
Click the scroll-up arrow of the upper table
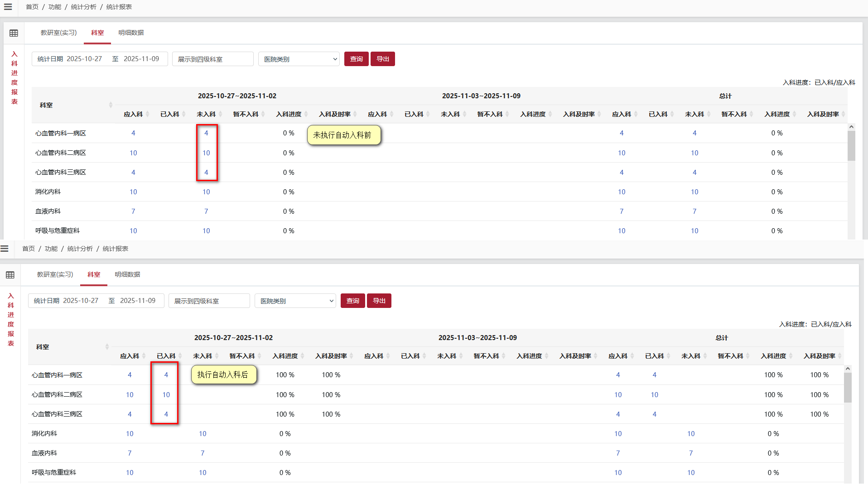pyautogui.click(x=851, y=127)
